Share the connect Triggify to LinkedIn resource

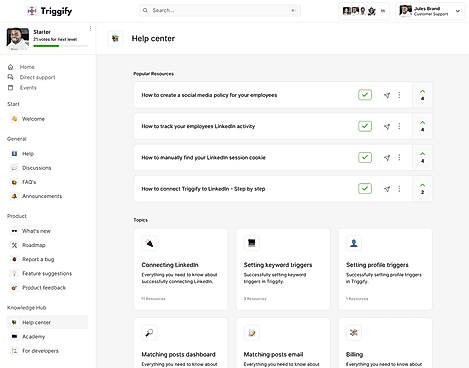tap(387, 189)
